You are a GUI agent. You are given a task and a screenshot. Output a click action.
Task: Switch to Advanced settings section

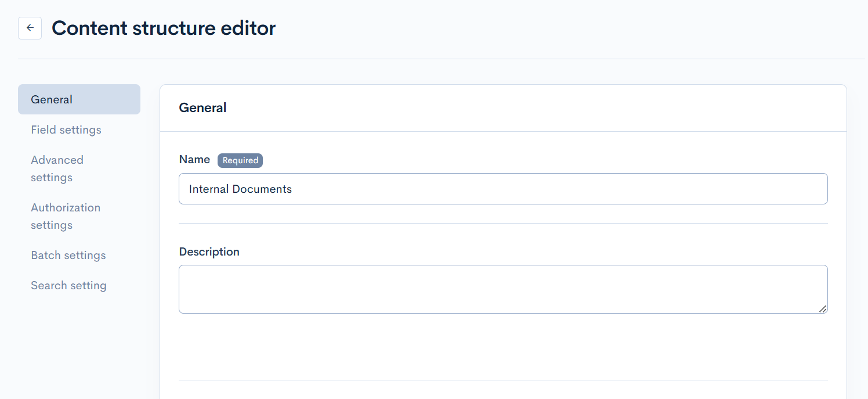(x=57, y=168)
